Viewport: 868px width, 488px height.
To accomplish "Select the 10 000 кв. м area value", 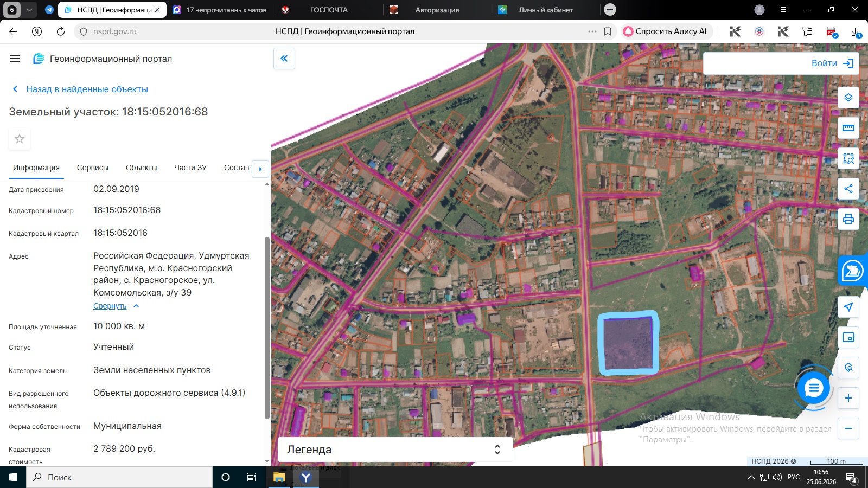I will [119, 326].
